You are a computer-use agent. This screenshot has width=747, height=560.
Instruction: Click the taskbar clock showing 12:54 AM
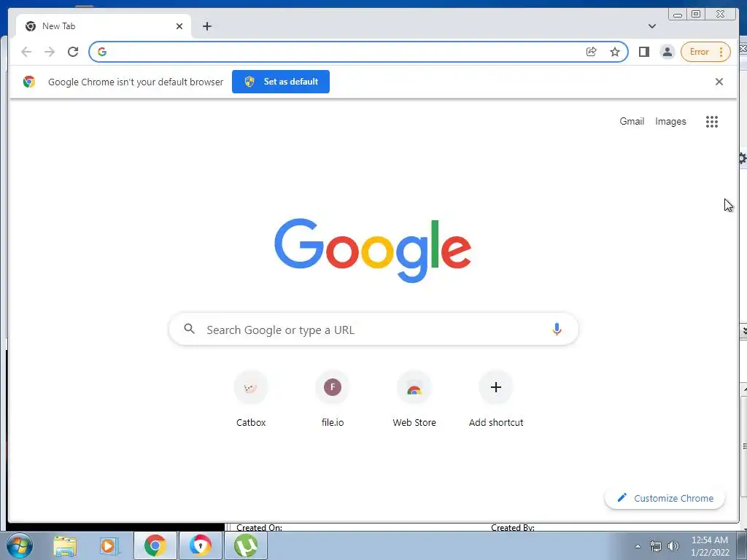(710, 546)
